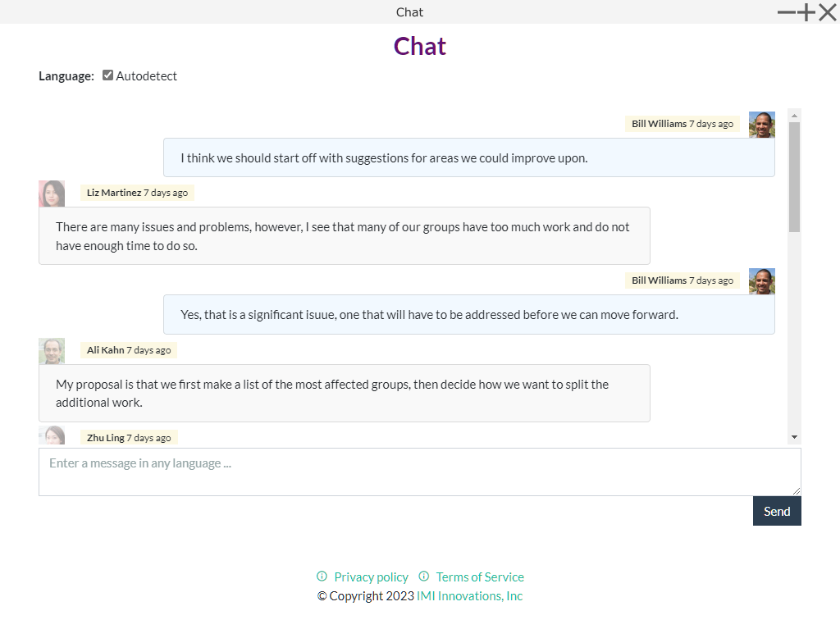Click Bill Williams' avatar on second message
Screen dimensions: 840x629
point(761,281)
